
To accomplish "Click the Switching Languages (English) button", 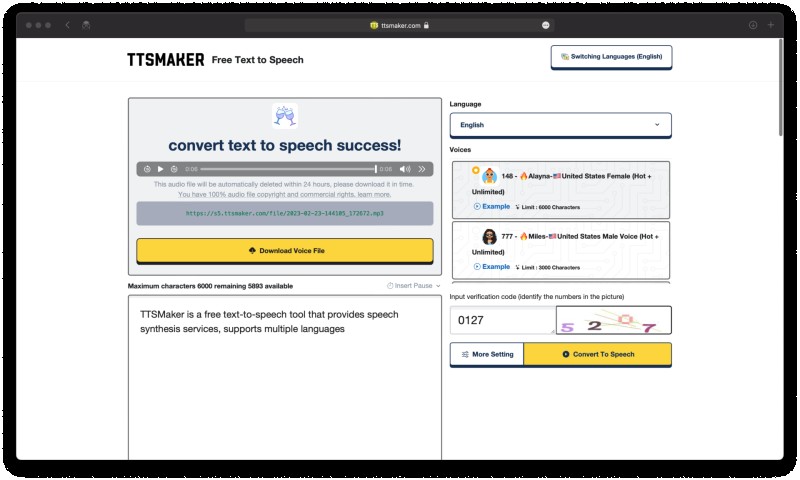I will 611,57.
